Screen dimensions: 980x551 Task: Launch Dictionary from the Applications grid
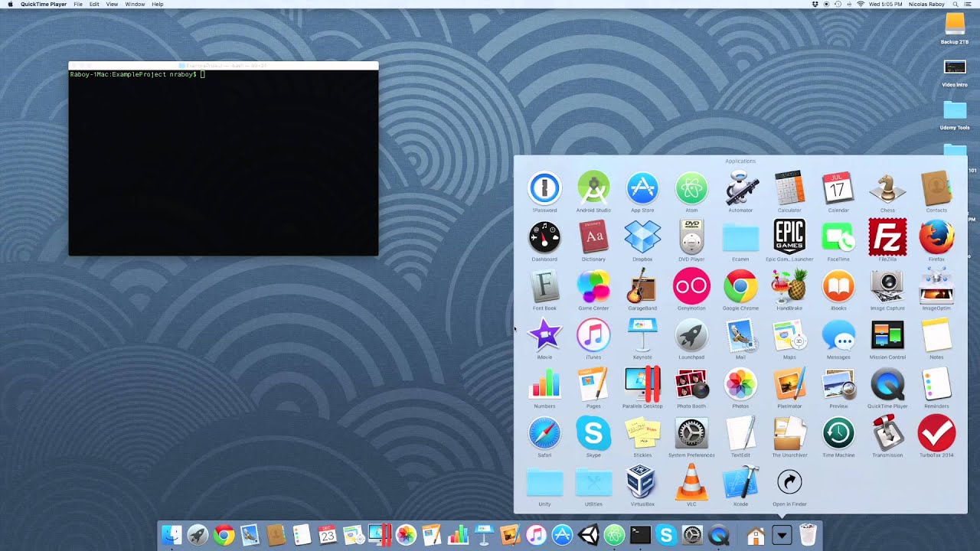593,237
